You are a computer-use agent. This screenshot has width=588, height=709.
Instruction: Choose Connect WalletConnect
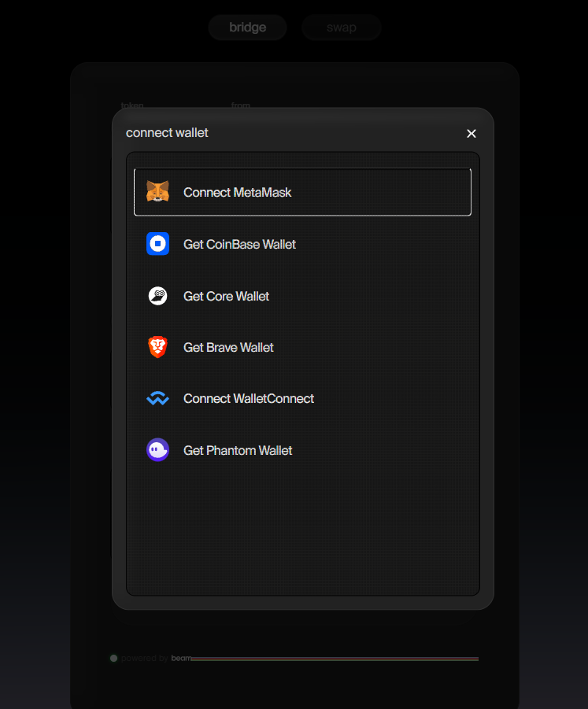pos(302,398)
